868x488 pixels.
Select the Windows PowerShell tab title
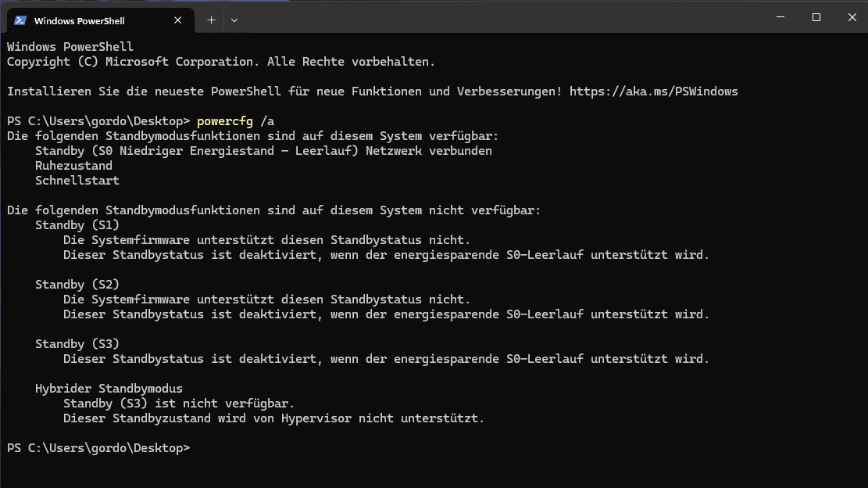click(x=79, y=20)
